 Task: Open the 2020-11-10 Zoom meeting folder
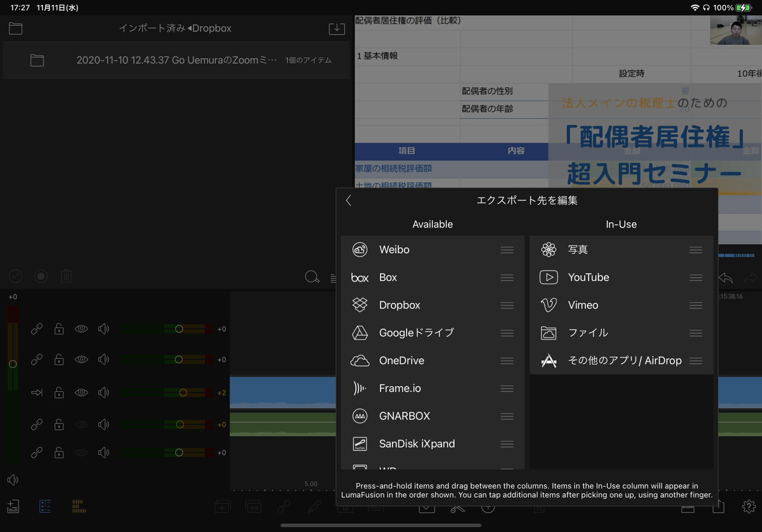176,60
